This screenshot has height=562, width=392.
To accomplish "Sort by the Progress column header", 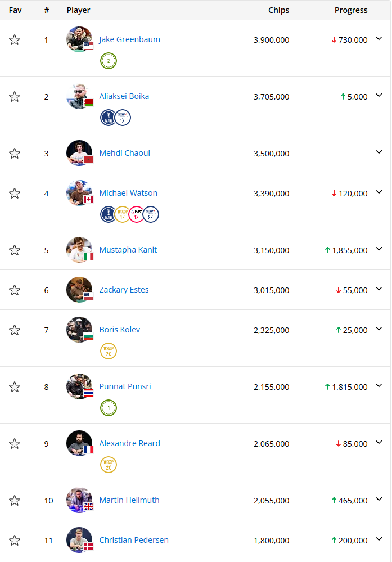I will (x=351, y=10).
